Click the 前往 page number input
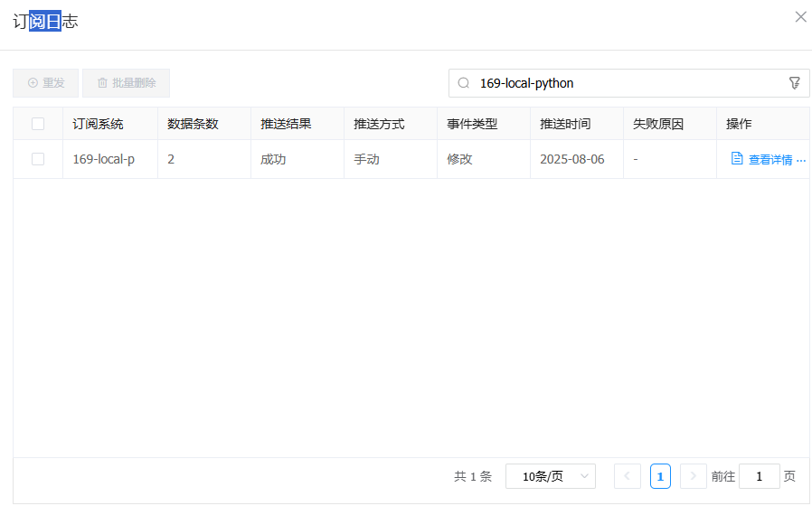812x506 pixels. [759, 476]
